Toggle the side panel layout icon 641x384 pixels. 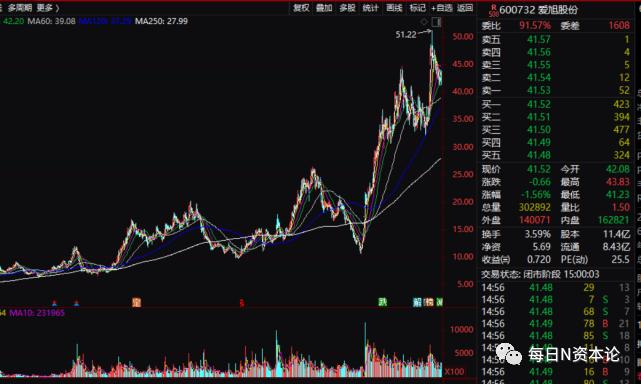click(x=437, y=22)
